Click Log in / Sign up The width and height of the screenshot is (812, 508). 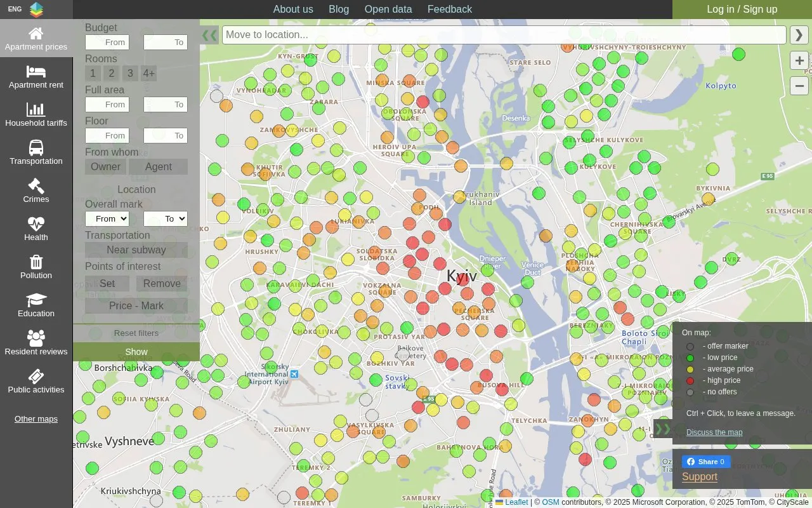[742, 10]
